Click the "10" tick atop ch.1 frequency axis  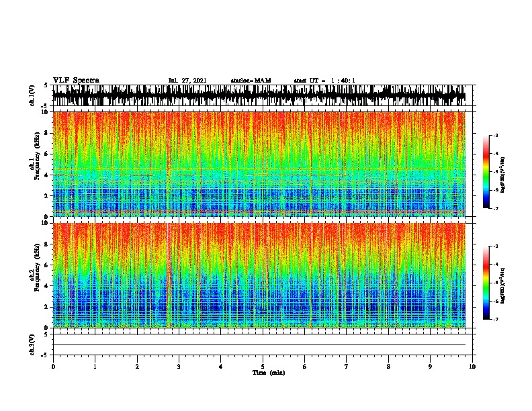pos(44,112)
